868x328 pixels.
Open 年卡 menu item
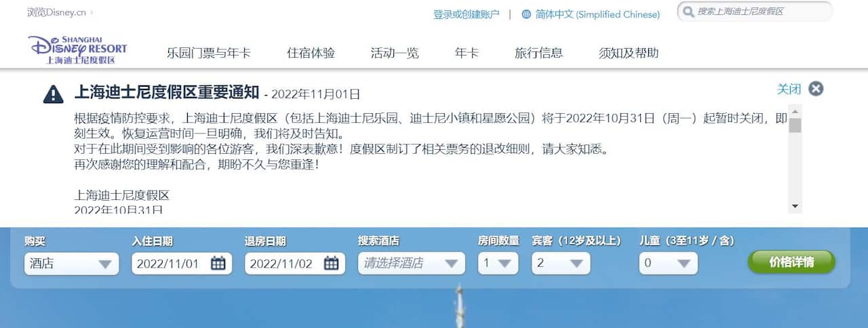click(467, 53)
